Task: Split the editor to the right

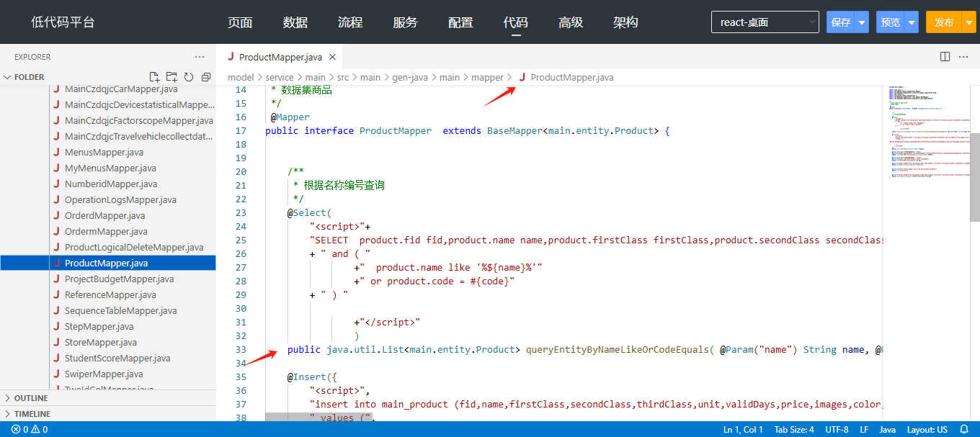Action: (x=945, y=57)
